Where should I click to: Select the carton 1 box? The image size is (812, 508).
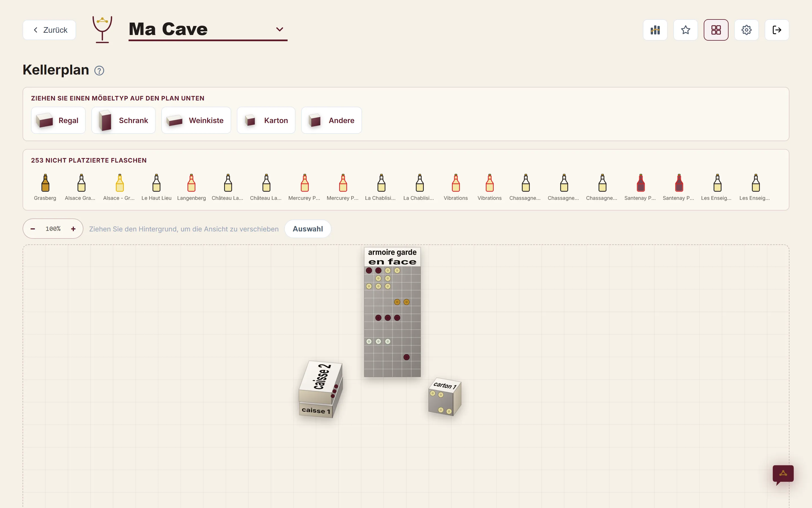click(x=445, y=397)
